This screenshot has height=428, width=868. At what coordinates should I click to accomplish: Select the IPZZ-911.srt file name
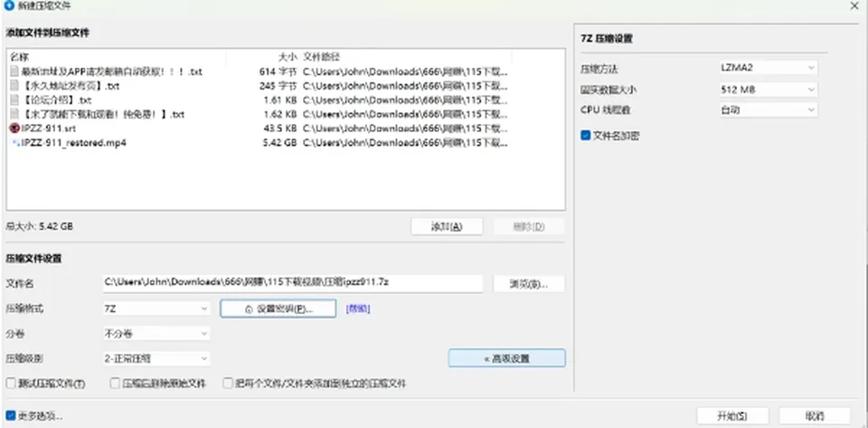pyautogui.click(x=48, y=128)
